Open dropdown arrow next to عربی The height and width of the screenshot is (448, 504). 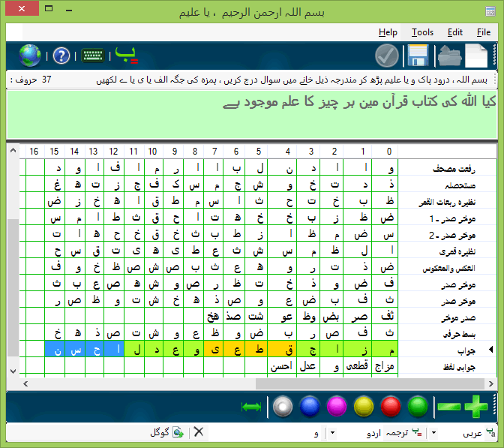point(433,432)
